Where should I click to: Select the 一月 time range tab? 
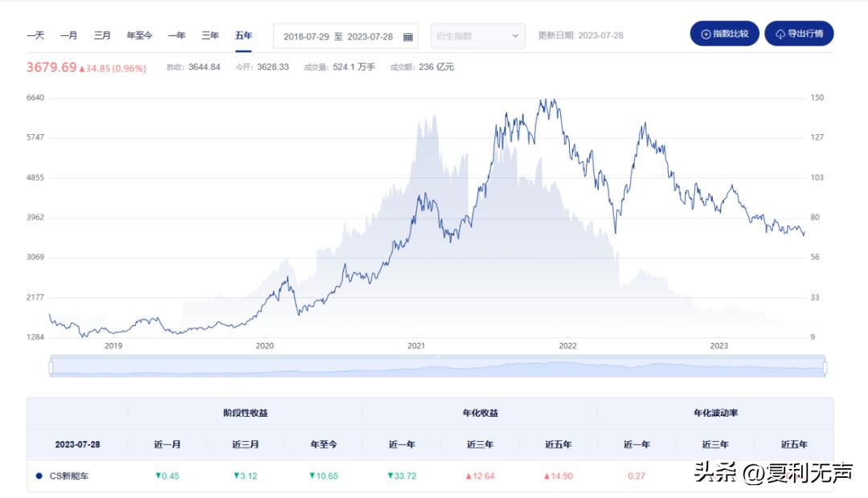point(68,35)
